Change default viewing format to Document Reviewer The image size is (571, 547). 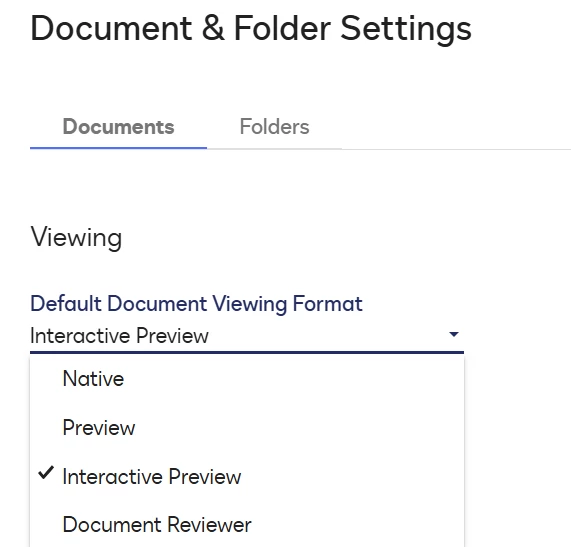tap(247, 525)
